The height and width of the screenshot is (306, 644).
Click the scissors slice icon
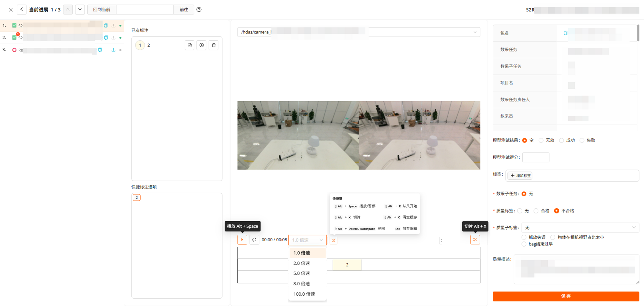pos(475,240)
